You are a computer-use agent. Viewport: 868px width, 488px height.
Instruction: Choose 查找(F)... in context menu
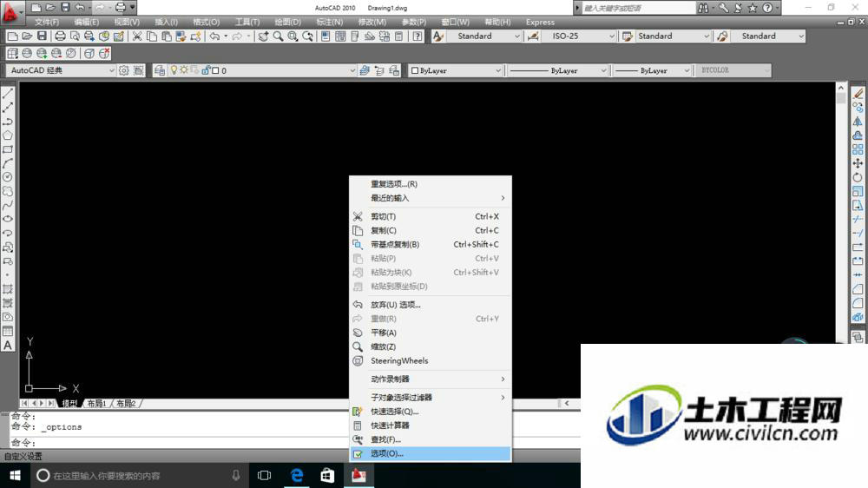click(x=431, y=440)
